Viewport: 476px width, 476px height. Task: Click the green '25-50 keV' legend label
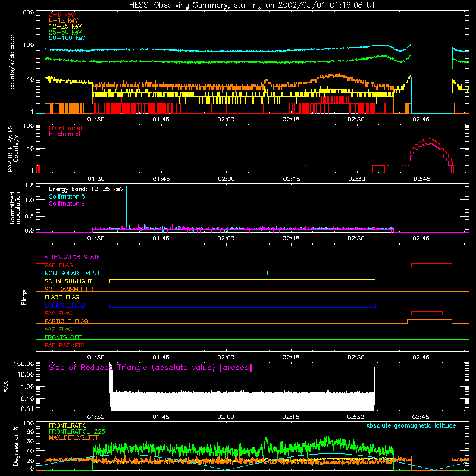click(65, 32)
